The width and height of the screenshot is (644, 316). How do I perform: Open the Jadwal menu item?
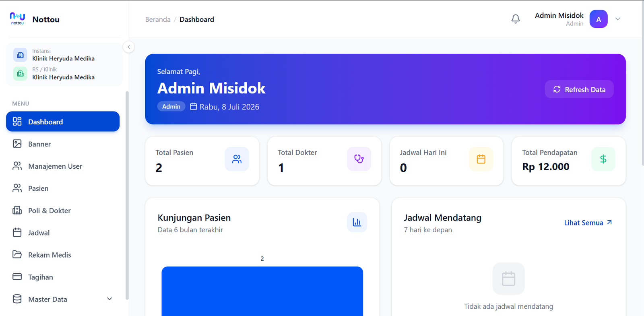tap(63, 232)
